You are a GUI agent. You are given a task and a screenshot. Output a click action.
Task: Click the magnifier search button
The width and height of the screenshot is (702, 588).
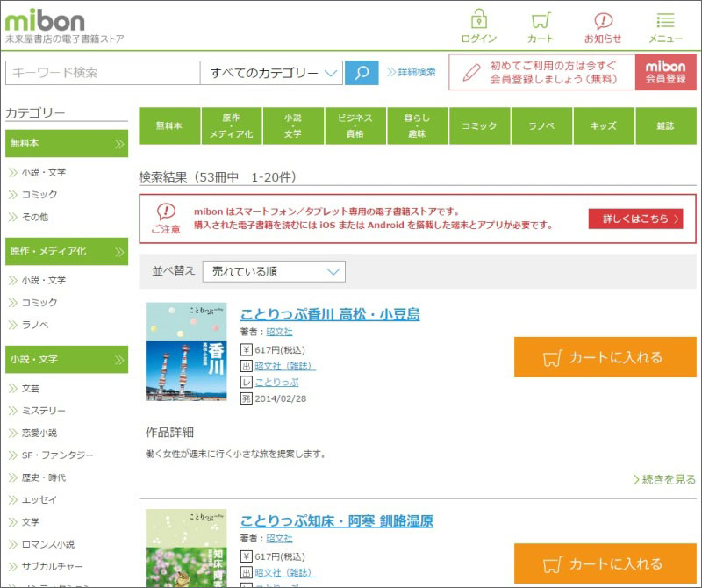coord(362,73)
